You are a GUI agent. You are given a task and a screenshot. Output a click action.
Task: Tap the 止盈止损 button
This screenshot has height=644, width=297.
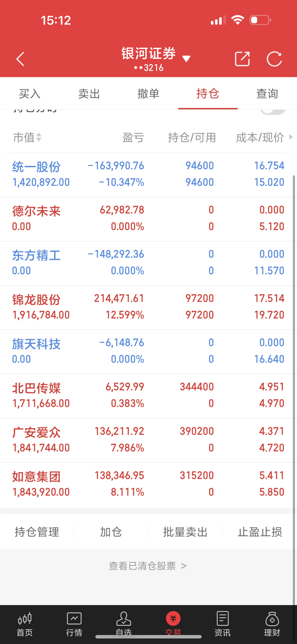(260, 532)
